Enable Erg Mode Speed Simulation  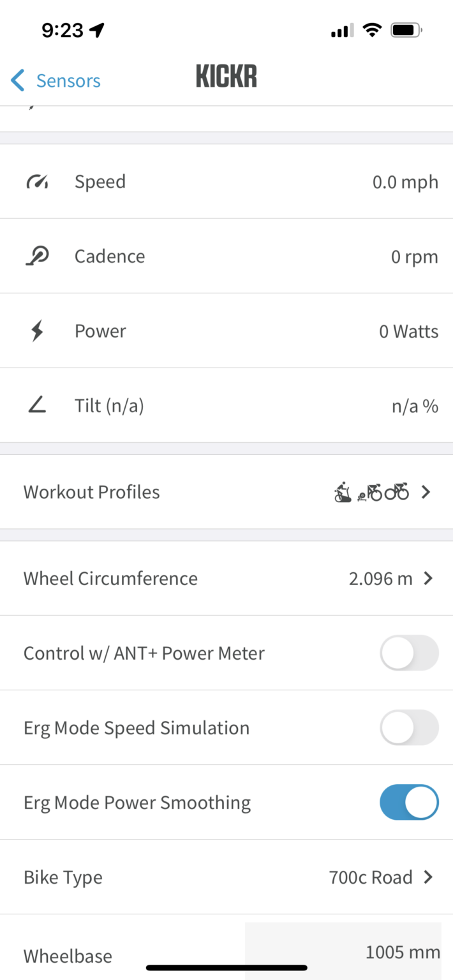click(x=409, y=727)
